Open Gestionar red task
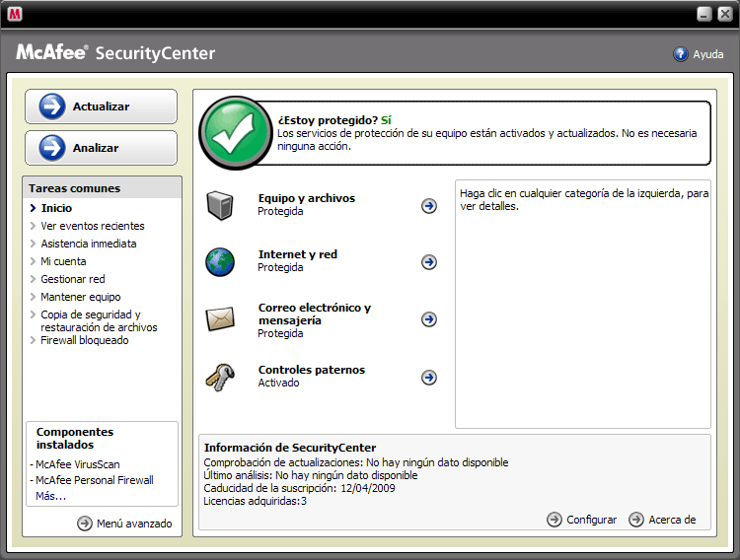 point(72,279)
